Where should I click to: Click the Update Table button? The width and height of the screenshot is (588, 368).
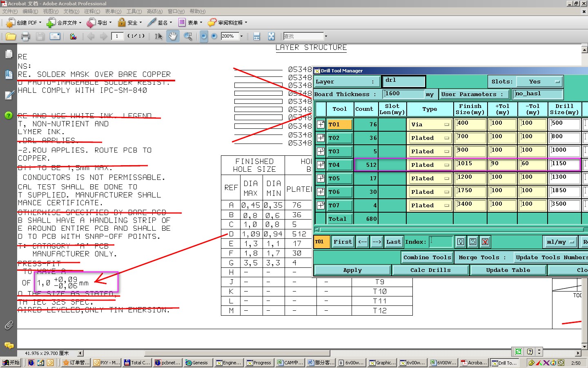click(x=508, y=270)
